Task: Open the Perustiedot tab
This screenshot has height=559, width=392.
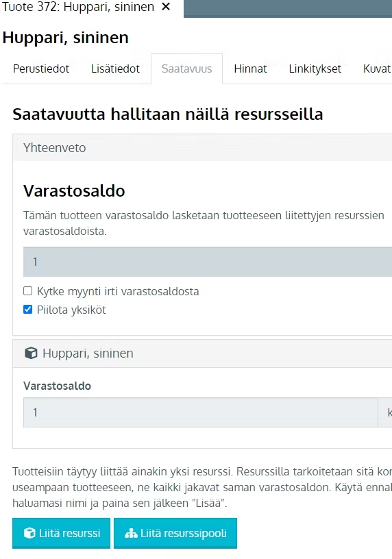Action: click(41, 69)
